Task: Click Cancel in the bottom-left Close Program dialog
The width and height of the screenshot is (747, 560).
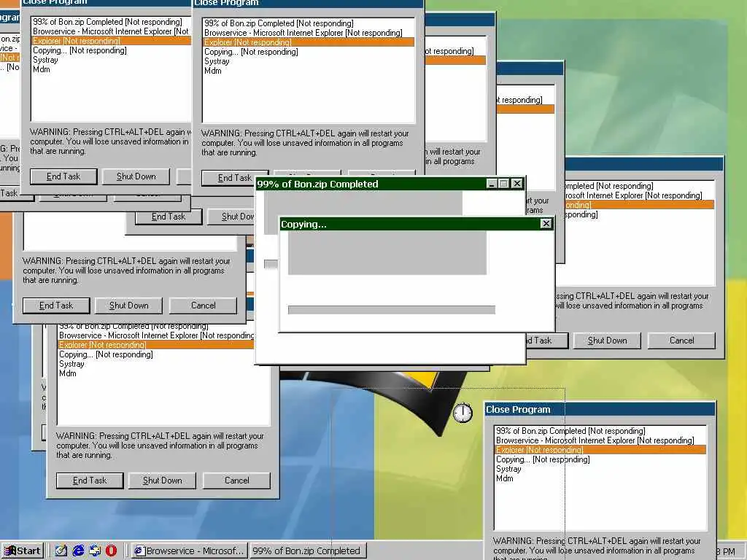Action: pos(237,481)
